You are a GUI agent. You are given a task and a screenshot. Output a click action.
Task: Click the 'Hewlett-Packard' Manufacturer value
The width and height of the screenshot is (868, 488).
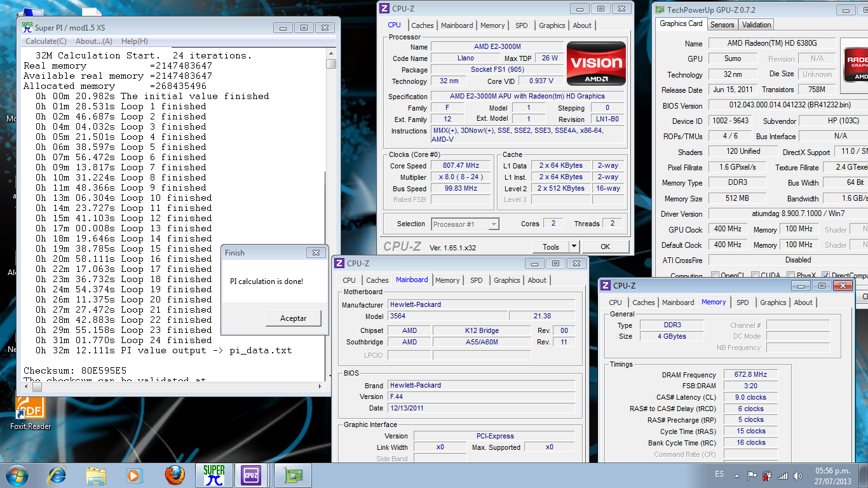(482, 304)
